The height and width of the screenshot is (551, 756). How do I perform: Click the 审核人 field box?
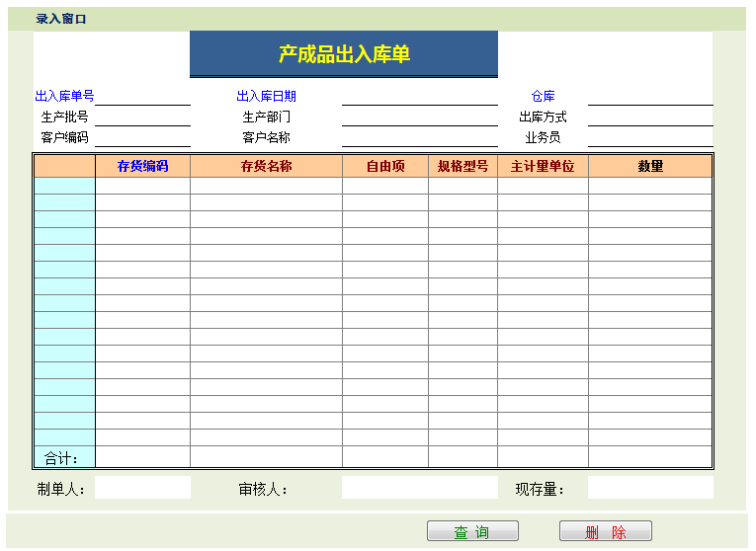419,488
